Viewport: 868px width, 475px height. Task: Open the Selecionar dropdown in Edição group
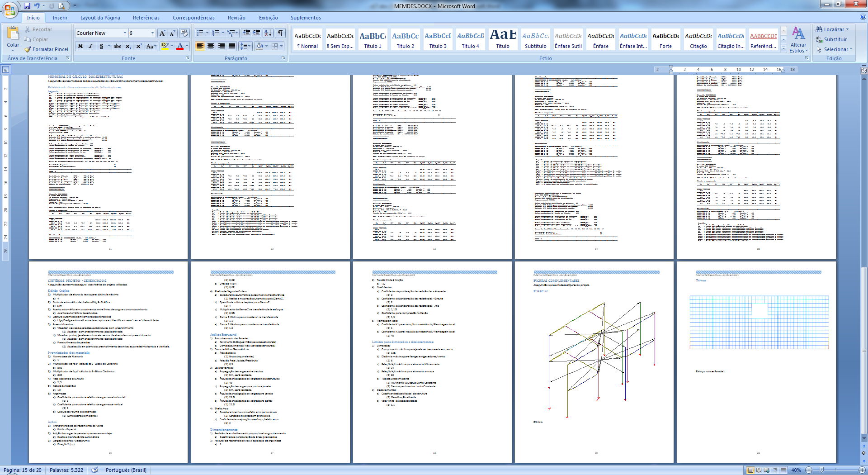tap(834, 49)
